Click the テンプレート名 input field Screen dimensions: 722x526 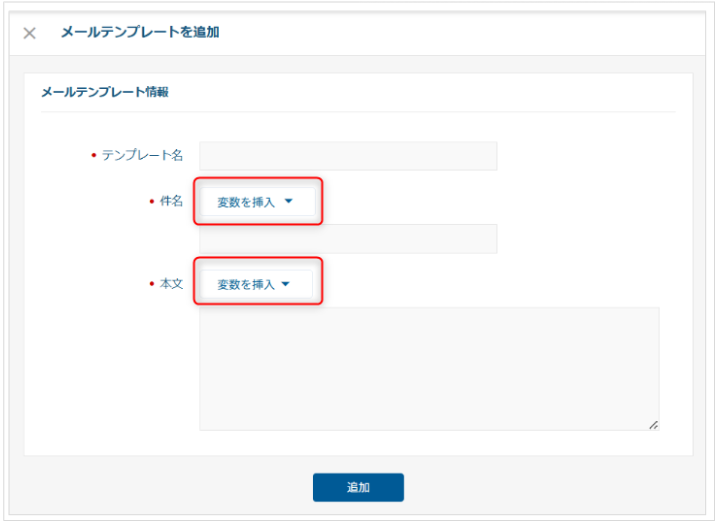(347, 156)
